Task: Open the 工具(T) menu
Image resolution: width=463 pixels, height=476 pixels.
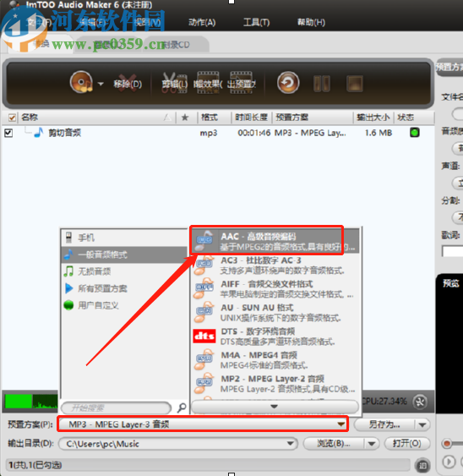Action: point(256,22)
